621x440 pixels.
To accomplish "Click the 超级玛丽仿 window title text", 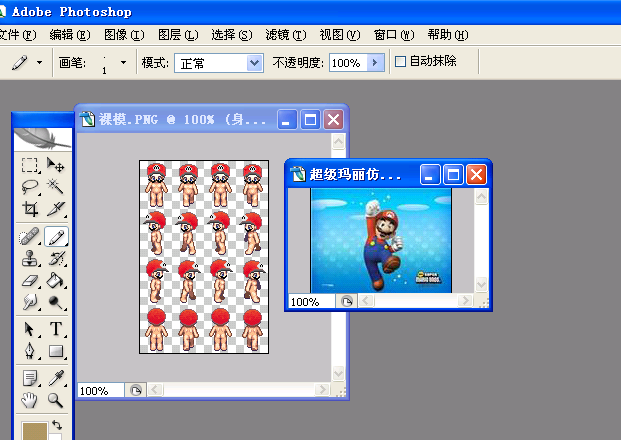I will point(355,174).
